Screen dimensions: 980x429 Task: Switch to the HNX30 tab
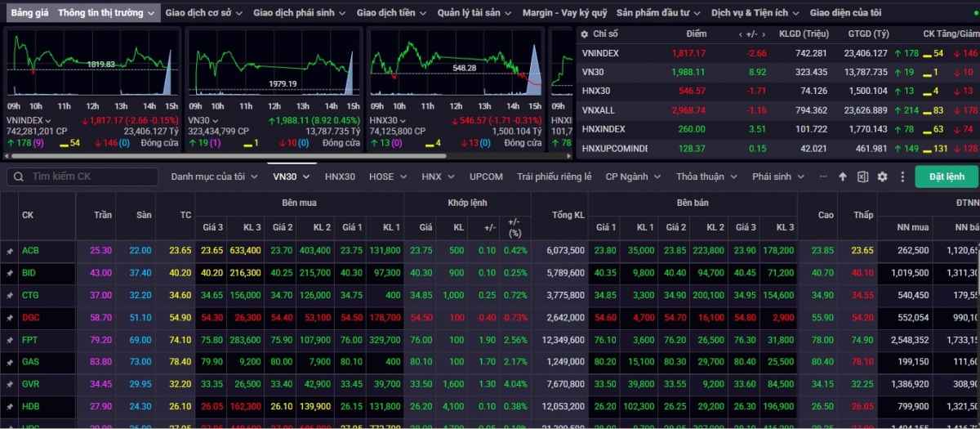click(x=340, y=177)
